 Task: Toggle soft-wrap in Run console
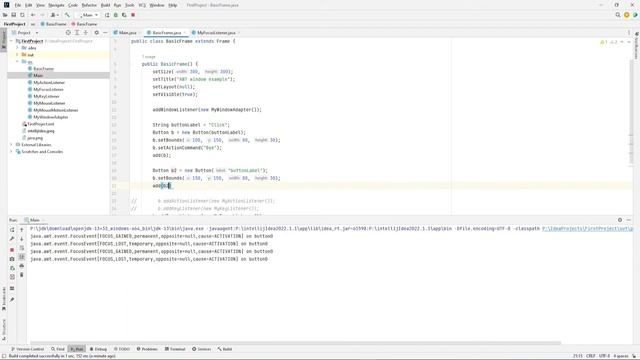pos(22,248)
